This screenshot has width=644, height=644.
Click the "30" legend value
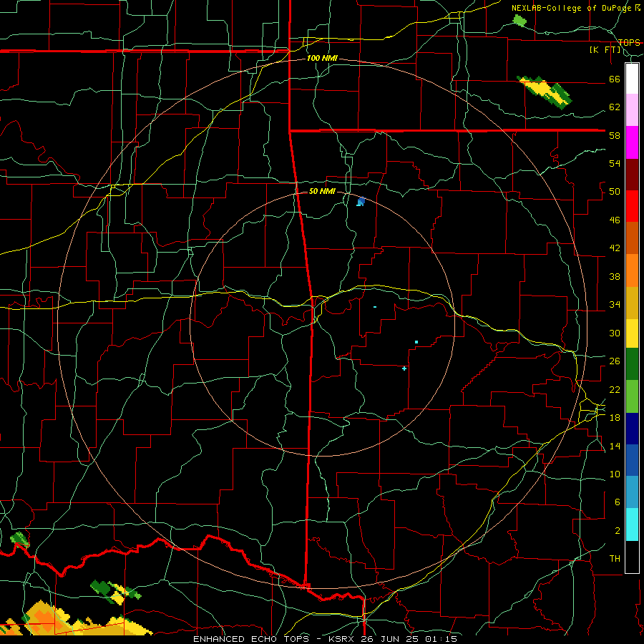point(615,333)
